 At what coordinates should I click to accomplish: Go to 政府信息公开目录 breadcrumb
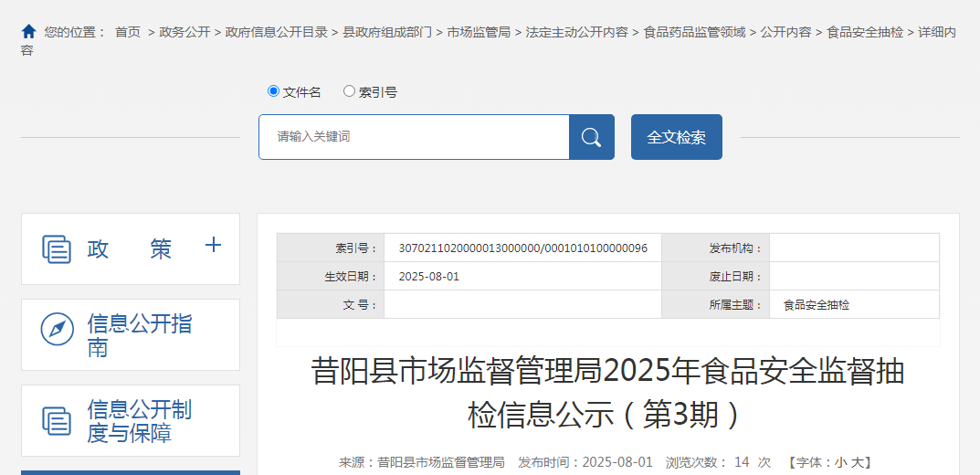coord(276,33)
